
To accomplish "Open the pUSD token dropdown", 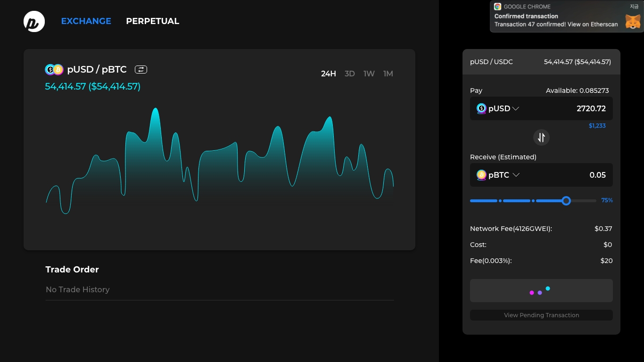I will [x=515, y=109].
